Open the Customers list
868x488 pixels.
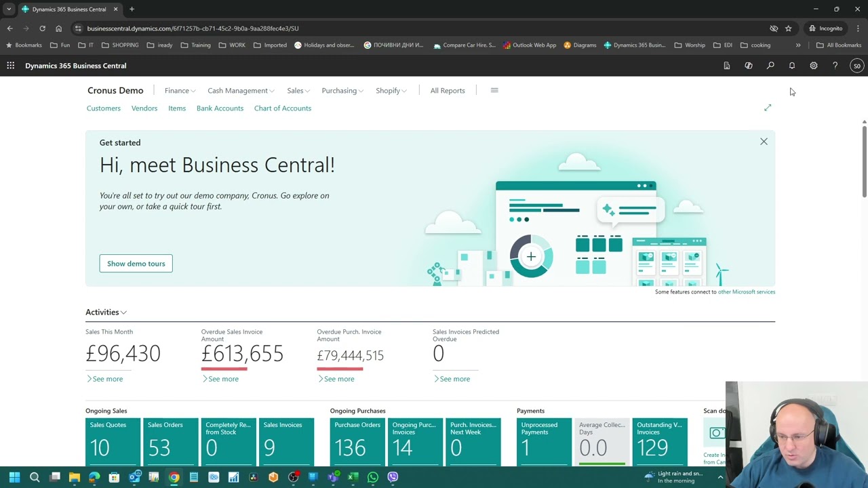(x=103, y=108)
